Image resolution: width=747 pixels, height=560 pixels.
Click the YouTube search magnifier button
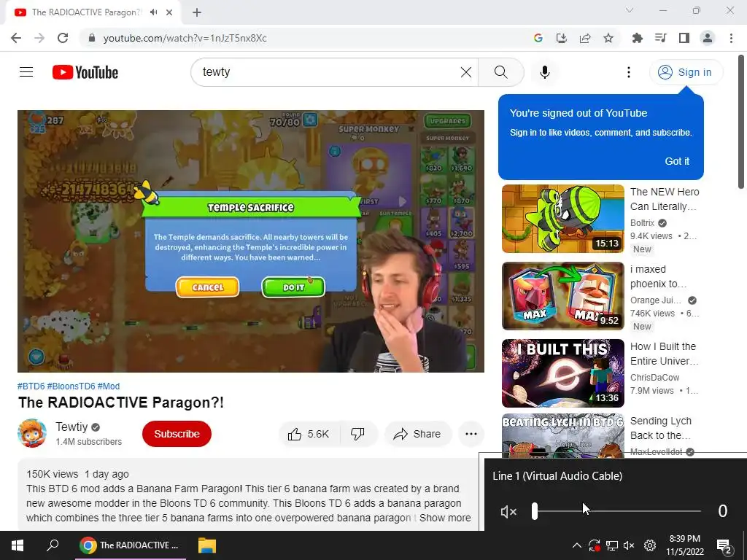(500, 72)
